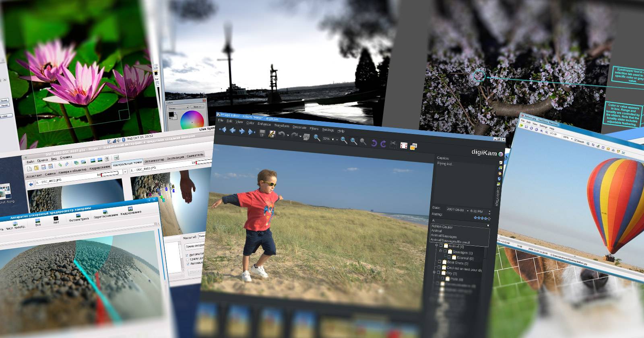644x338 pixels.
Task: Click the Все icon in panorama preview
Action: tap(38, 221)
